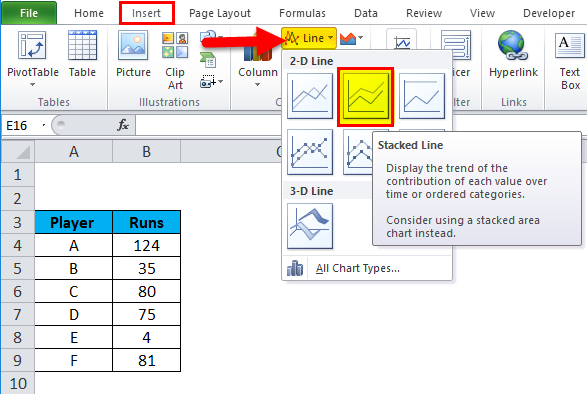This screenshot has height=394, width=587.
Task: Select row 2 header
Action: [18, 198]
